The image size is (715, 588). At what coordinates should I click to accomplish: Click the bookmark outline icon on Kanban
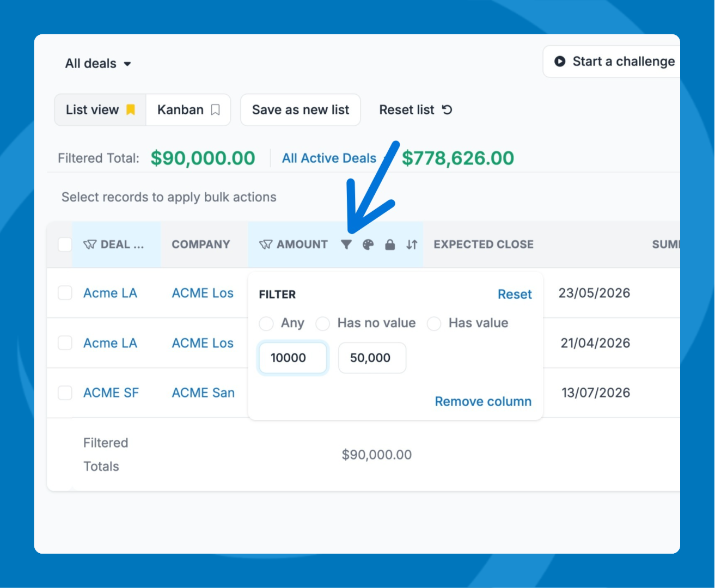coord(216,110)
